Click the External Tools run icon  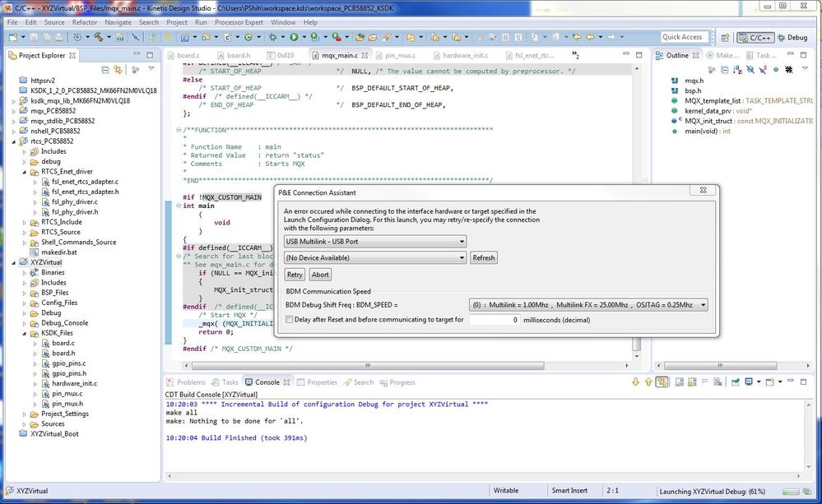pyautogui.click(x=337, y=37)
